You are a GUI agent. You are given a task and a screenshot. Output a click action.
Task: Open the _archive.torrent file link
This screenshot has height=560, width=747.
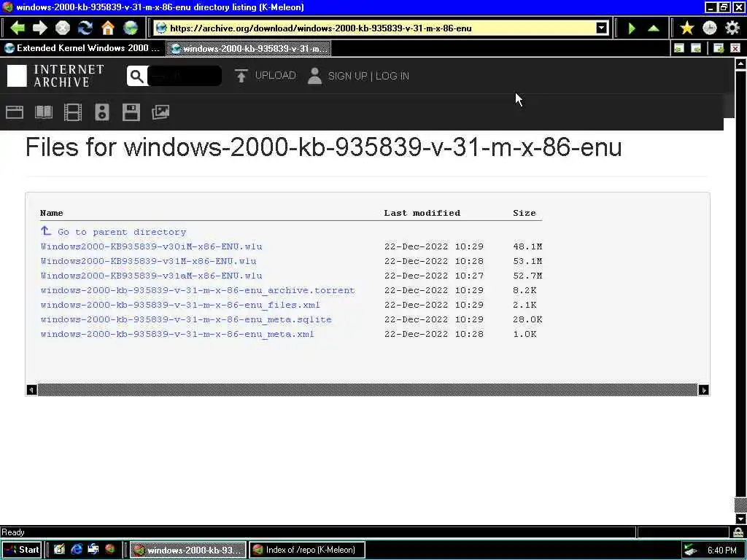(198, 290)
